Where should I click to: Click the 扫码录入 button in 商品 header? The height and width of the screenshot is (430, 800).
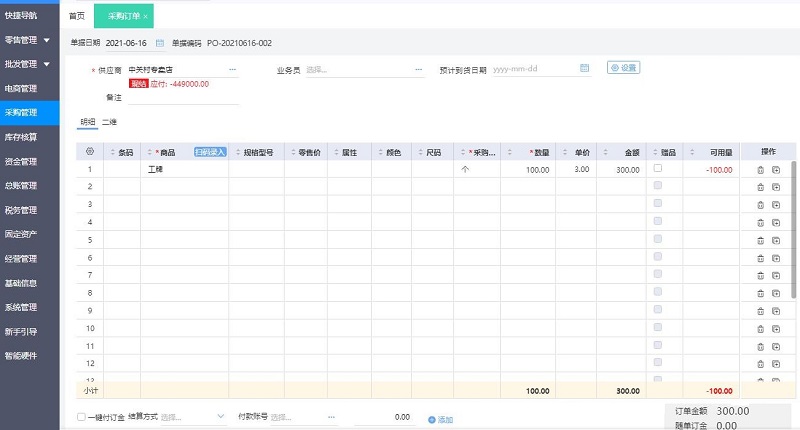point(210,152)
